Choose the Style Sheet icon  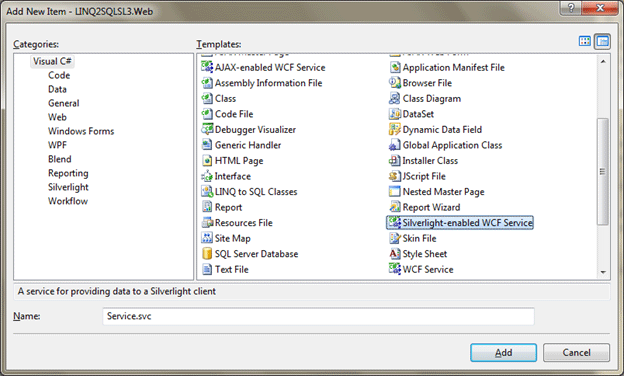(x=395, y=253)
